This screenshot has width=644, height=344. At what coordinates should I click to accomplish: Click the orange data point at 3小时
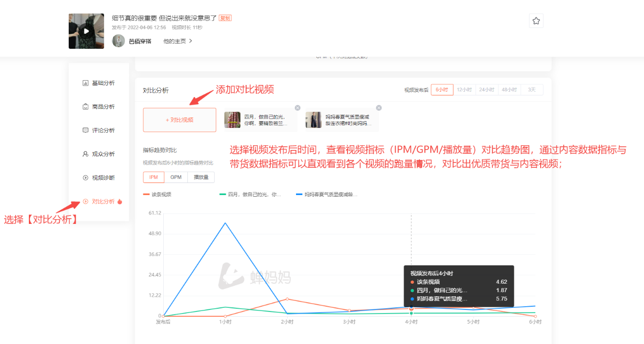tap(349, 310)
